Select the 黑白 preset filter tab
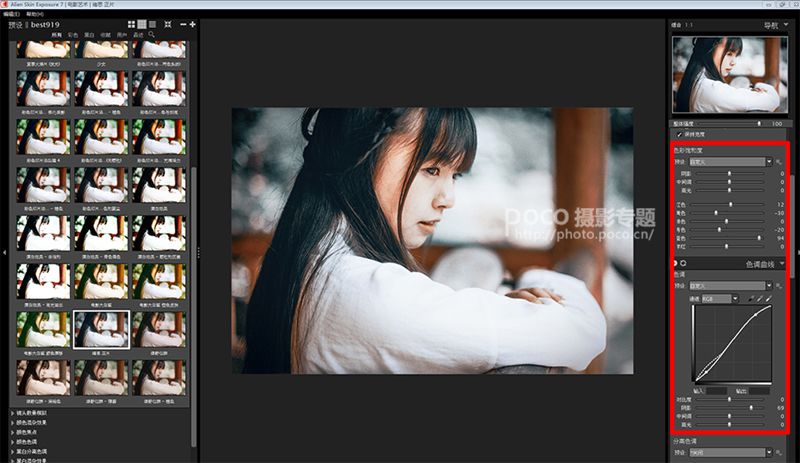 89,35
